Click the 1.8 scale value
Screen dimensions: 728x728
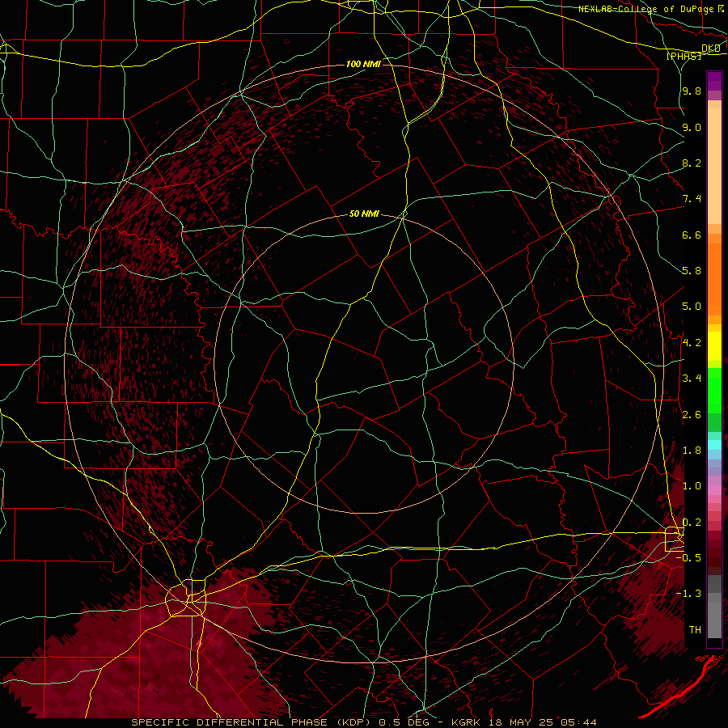pyautogui.click(x=692, y=451)
